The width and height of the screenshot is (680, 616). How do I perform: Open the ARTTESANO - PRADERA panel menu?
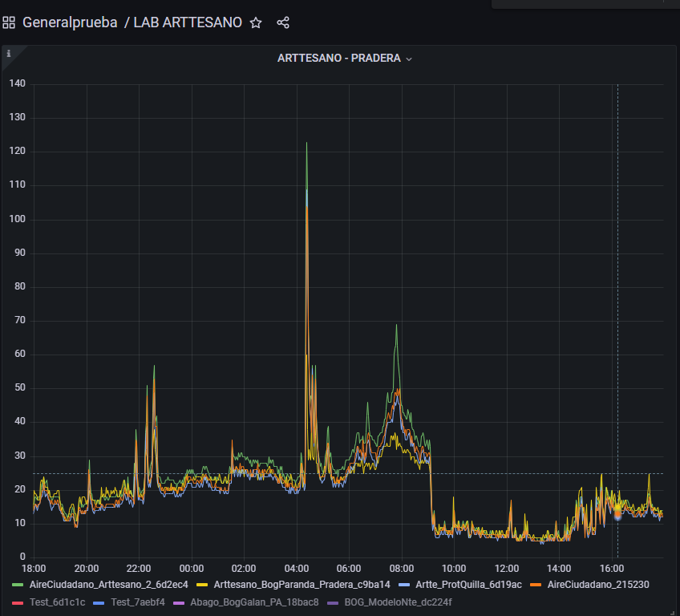point(344,58)
